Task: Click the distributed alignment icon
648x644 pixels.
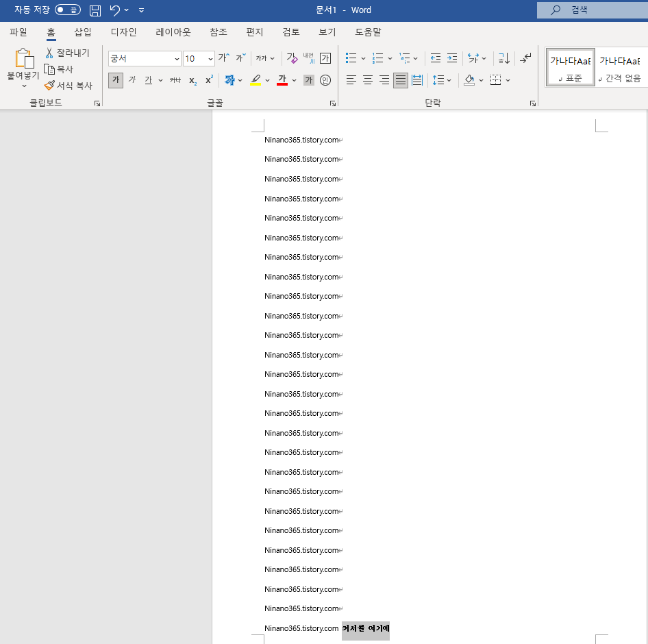Action: tap(417, 80)
